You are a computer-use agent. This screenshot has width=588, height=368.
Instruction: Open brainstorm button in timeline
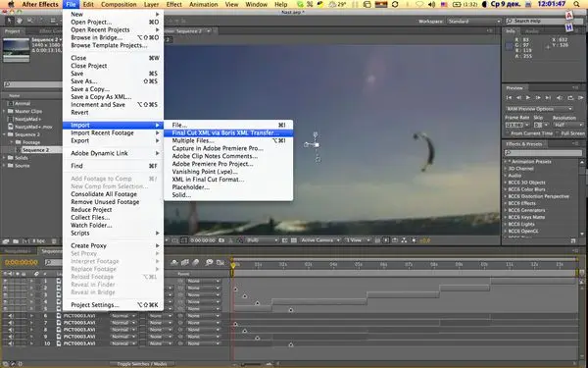click(209, 262)
